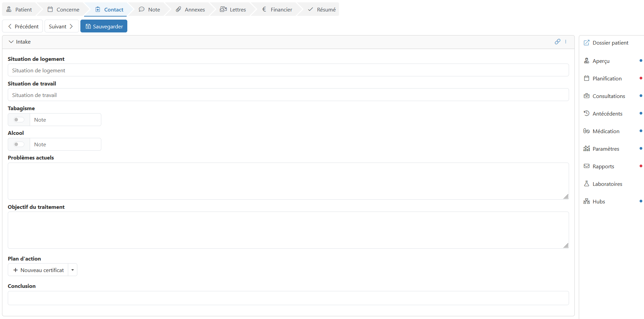Click the Objectif du traitement text area

click(288, 230)
